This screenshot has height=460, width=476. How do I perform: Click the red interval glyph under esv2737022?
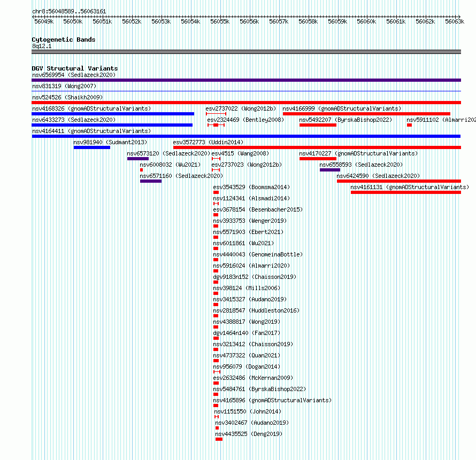[x=216, y=114]
